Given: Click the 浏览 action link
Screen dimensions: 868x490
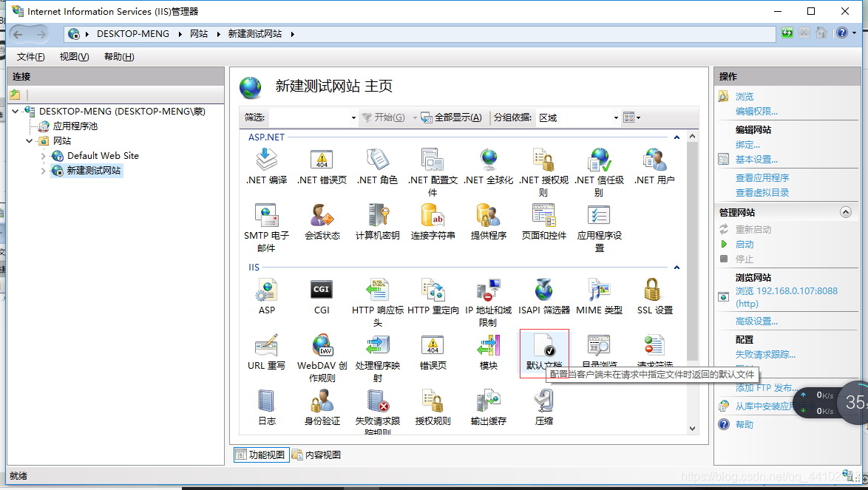Looking at the screenshot, I should (x=744, y=96).
